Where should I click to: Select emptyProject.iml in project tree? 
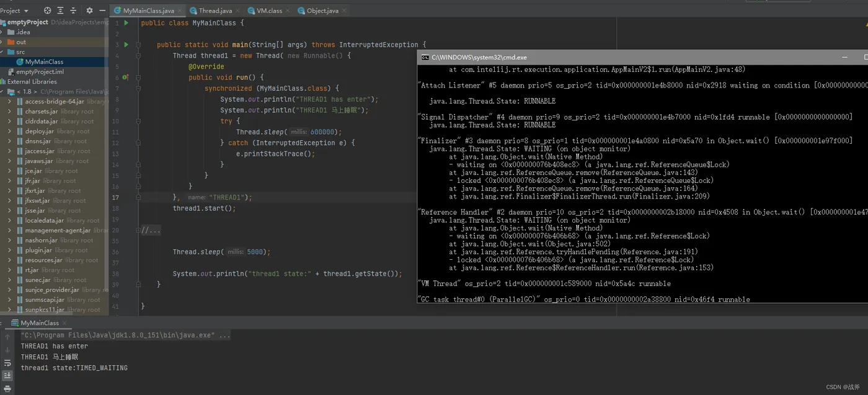pyautogui.click(x=40, y=72)
